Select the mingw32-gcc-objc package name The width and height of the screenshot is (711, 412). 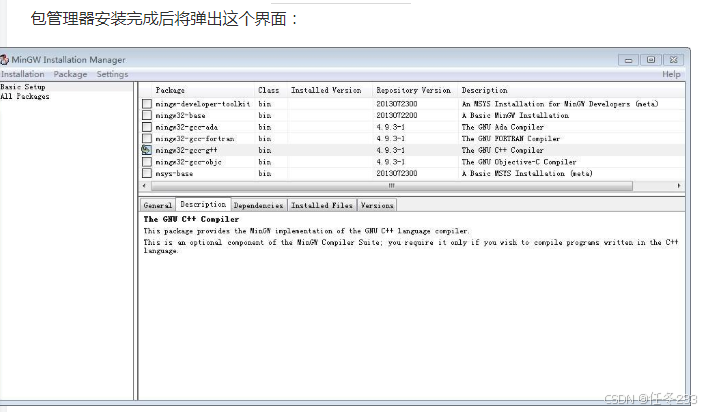[x=188, y=162]
